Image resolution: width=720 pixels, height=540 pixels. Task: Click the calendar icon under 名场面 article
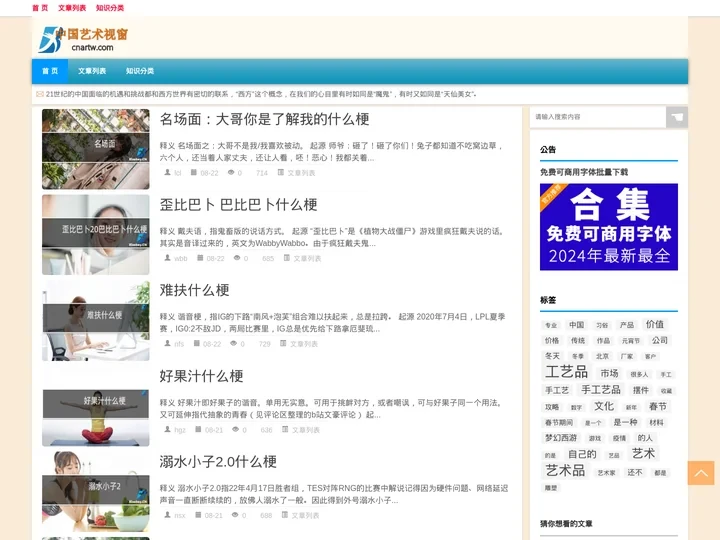click(194, 172)
